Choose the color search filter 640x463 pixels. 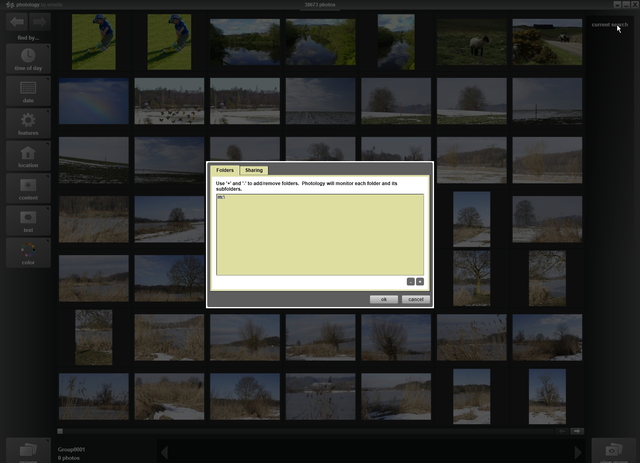pyautogui.click(x=28, y=252)
